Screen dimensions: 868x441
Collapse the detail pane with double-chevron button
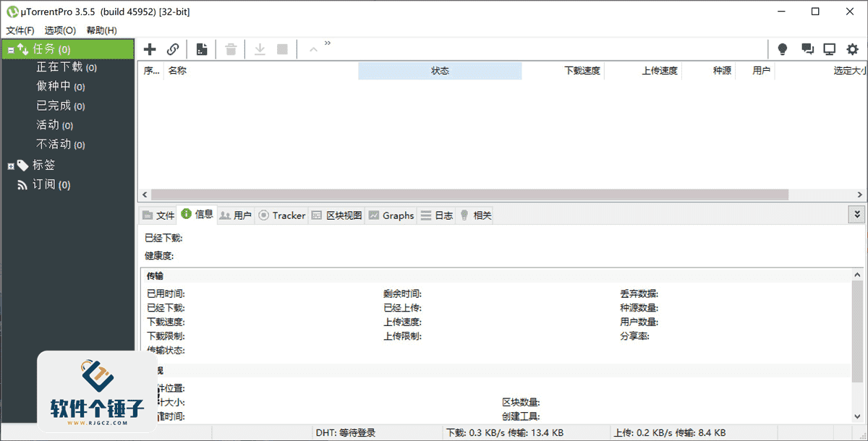click(x=857, y=215)
